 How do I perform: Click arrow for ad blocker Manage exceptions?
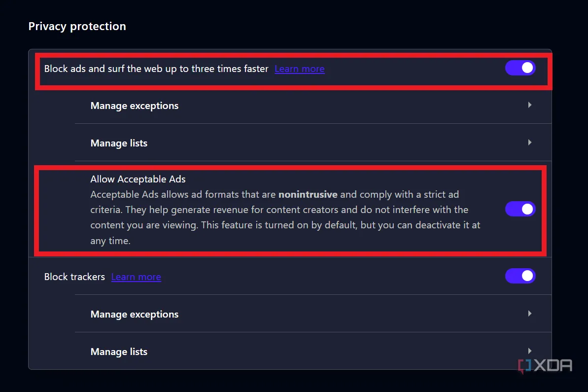pos(530,105)
